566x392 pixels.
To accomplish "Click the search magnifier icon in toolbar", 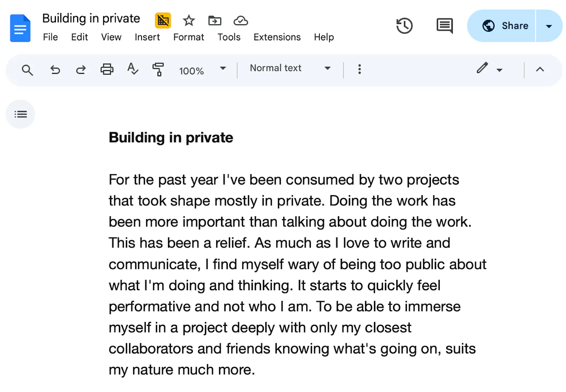I will [x=27, y=70].
